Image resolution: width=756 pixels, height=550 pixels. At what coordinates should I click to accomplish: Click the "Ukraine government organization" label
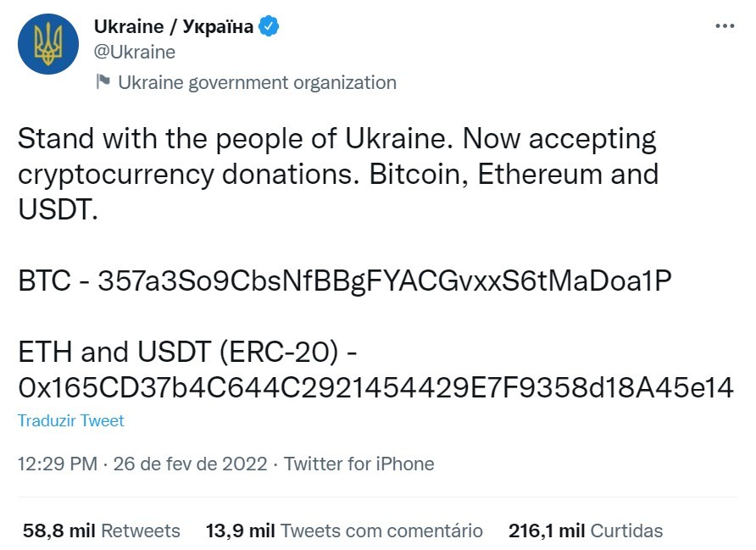257,82
